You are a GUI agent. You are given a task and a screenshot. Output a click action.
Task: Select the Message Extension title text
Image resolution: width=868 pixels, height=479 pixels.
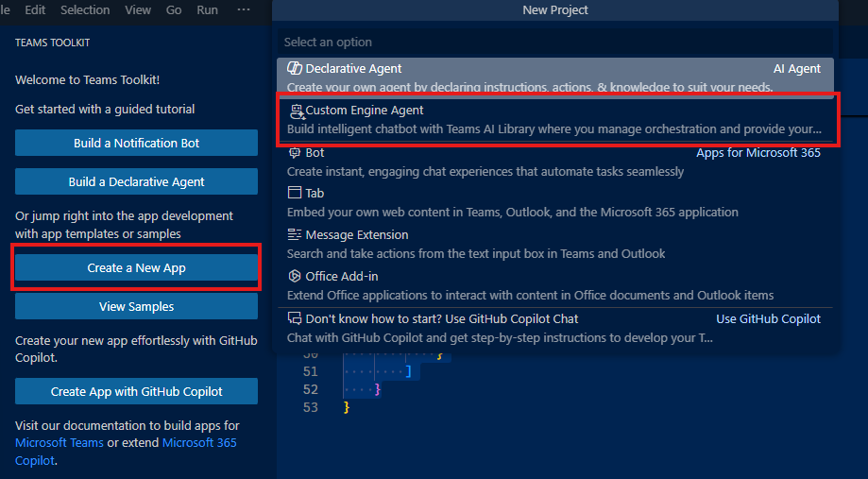pos(357,235)
